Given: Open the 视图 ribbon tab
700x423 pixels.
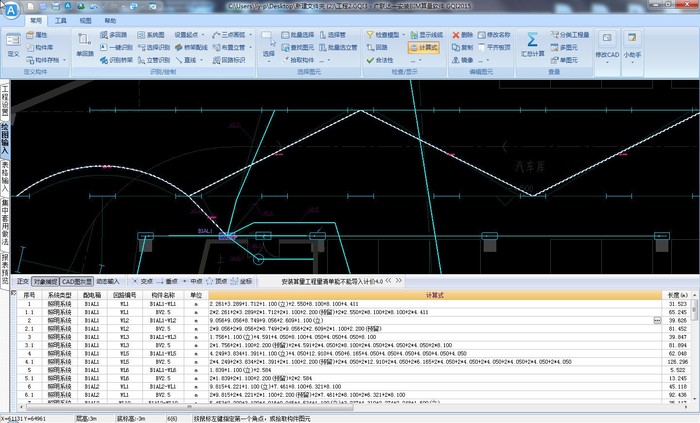Looking at the screenshot, I should point(86,19).
